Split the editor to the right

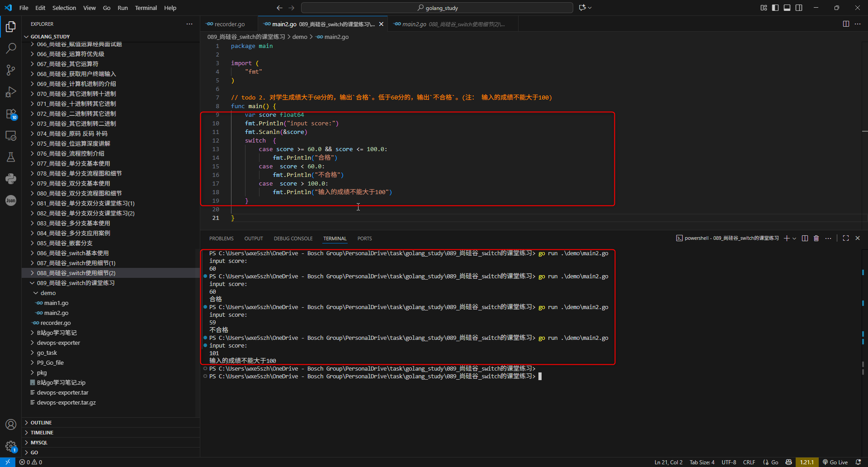coord(846,24)
